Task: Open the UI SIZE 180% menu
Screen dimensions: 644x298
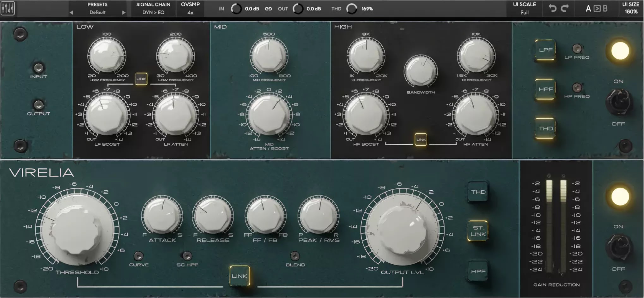Action: tap(631, 12)
